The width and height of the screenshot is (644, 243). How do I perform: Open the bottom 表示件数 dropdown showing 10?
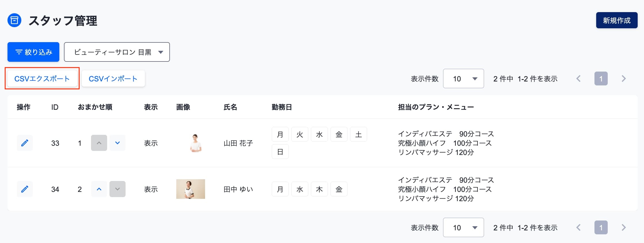(463, 227)
